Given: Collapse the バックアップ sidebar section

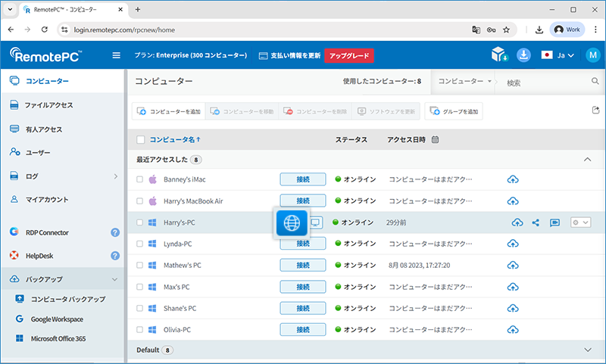Looking at the screenshot, I should coord(115,279).
